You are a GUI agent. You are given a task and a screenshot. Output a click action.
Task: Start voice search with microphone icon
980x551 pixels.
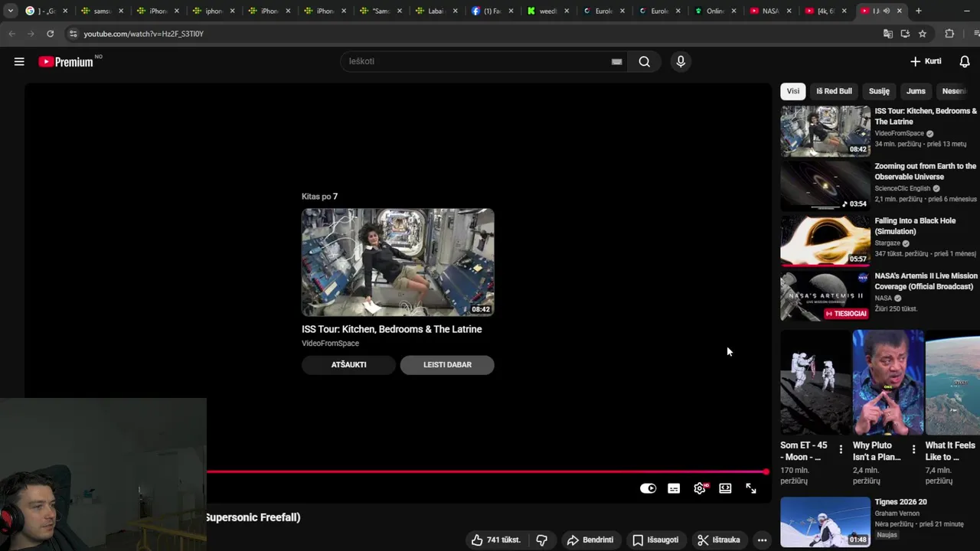tap(681, 61)
